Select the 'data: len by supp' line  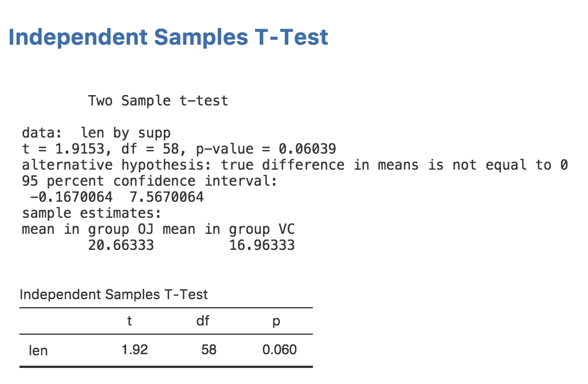click(x=96, y=134)
